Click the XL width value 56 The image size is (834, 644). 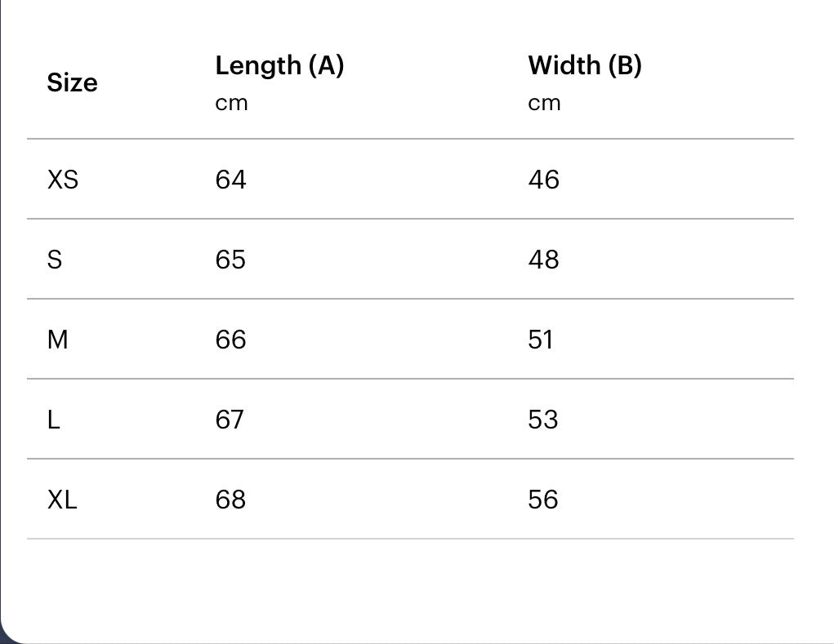[x=543, y=499]
